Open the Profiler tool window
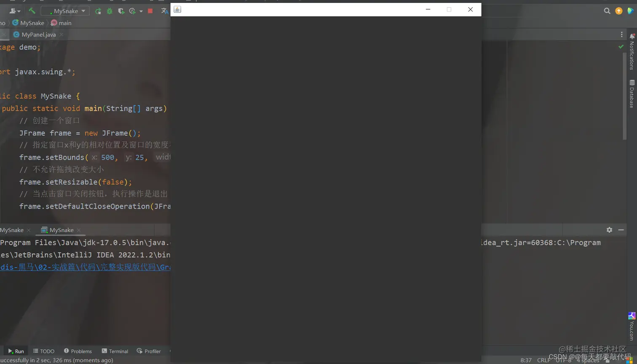Screen dimensions: 637x364 click(x=149, y=351)
